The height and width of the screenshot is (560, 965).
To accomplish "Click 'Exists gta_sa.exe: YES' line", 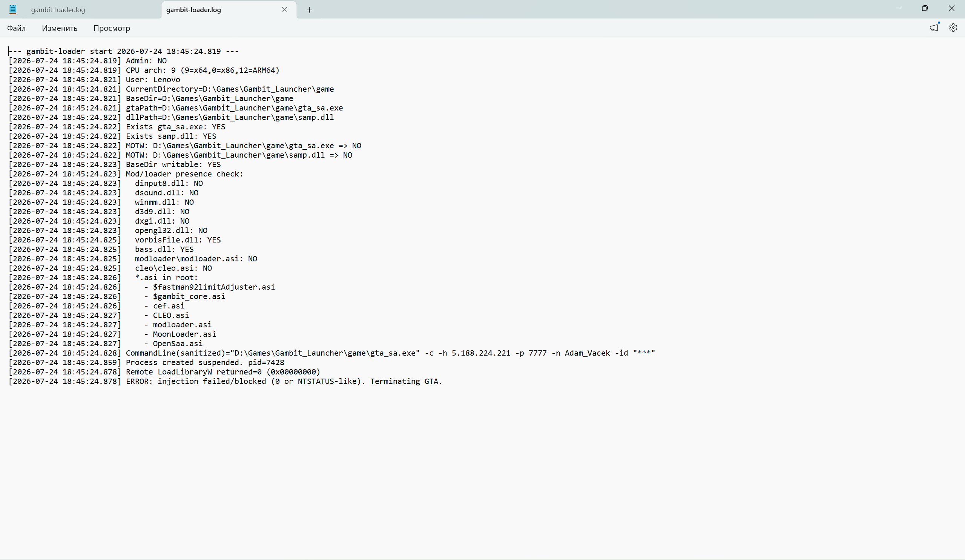I will [117, 127].
